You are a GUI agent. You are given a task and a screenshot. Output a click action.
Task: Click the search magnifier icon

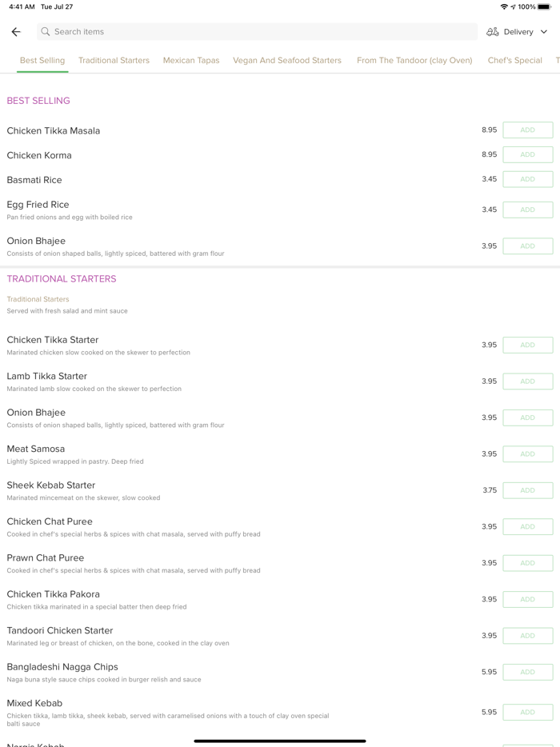[x=46, y=32]
